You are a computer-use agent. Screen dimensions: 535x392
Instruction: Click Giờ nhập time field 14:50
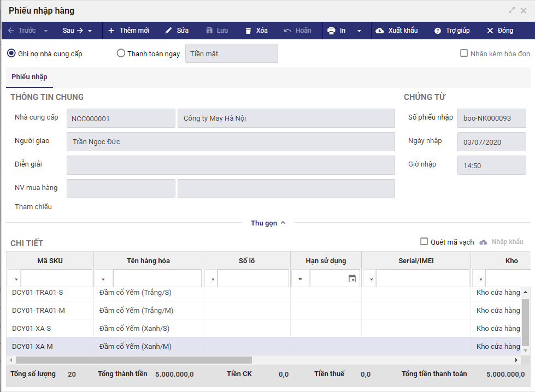pos(492,165)
